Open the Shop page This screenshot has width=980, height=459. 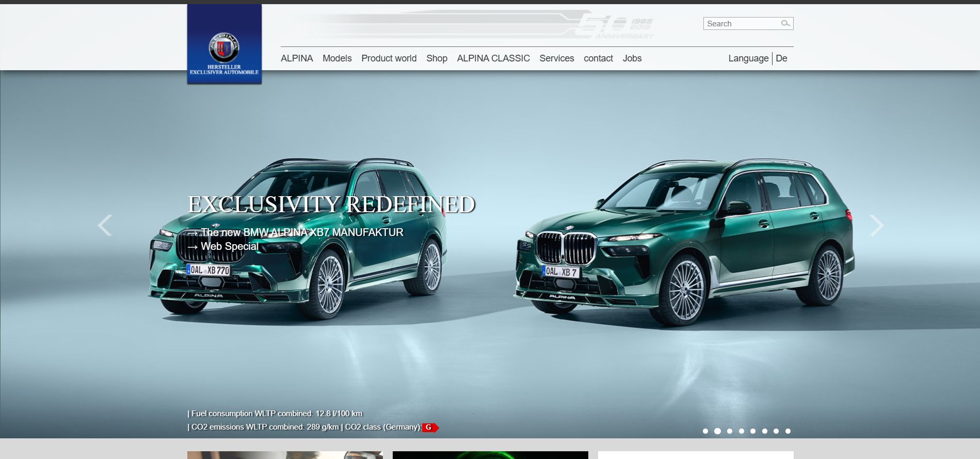pos(437,58)
